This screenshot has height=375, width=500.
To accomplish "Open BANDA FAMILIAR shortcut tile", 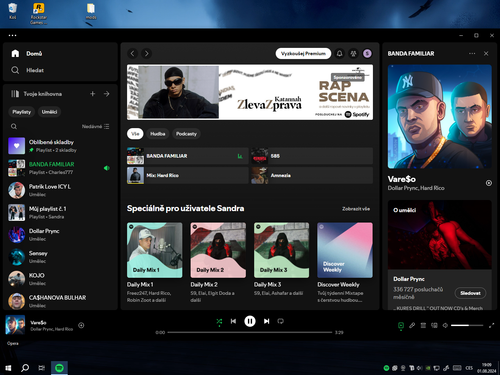I will 188,156.
